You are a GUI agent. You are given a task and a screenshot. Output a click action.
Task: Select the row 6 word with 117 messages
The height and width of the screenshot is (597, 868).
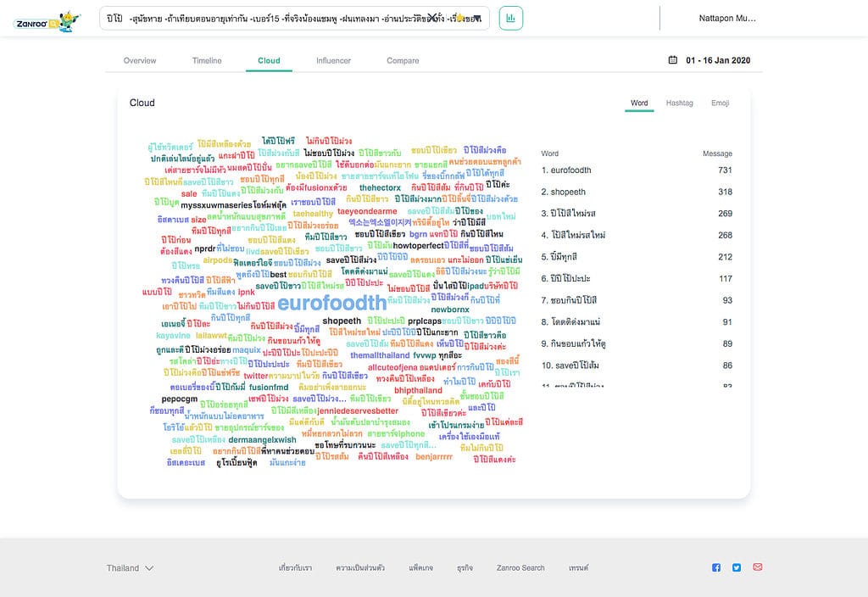[x=637, y=278]
